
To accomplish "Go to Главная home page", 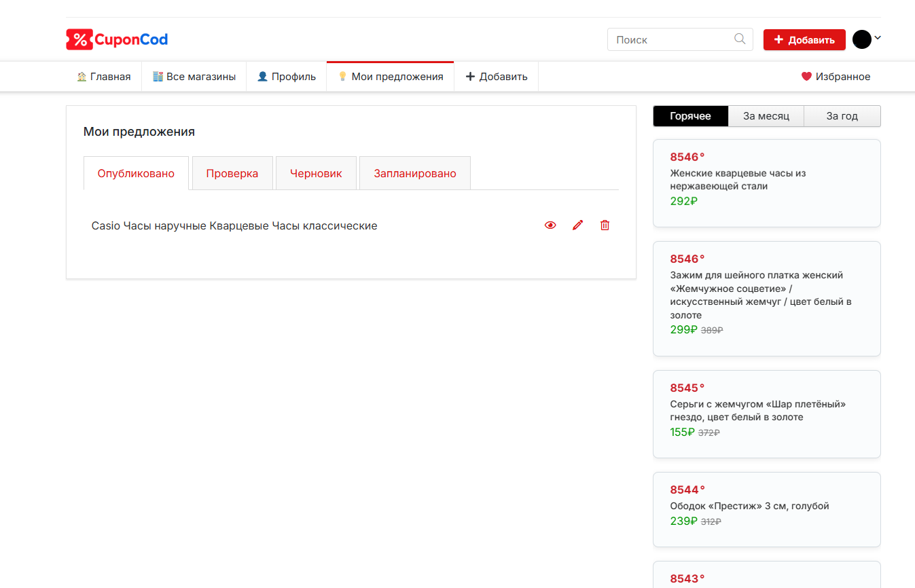I will click(104, 77).
